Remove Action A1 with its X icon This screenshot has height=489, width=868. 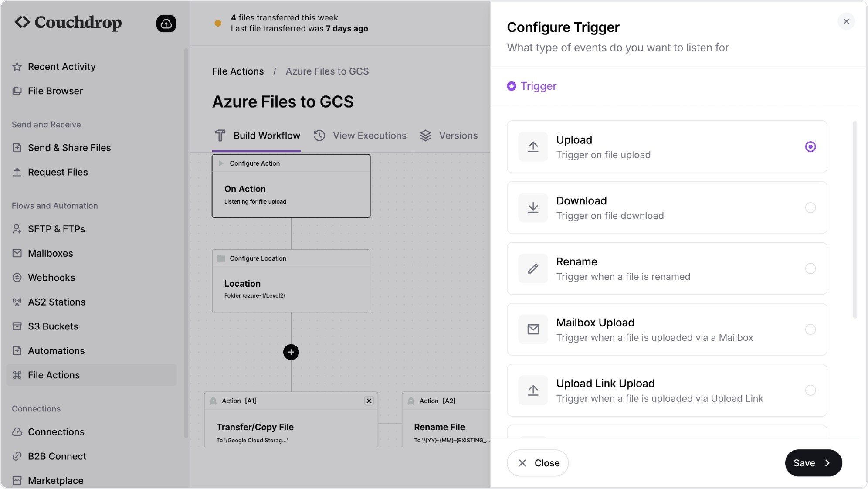(369, 401)
